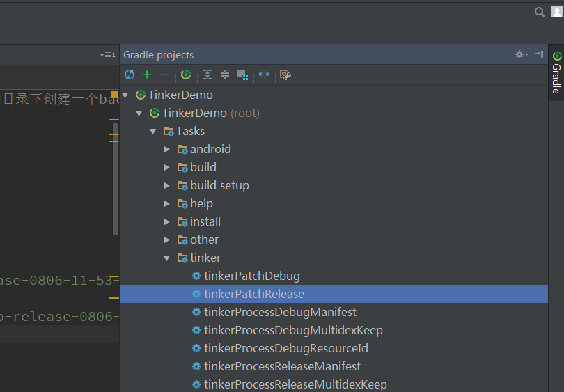This screenshot has width=564, height=392.
Task: Collapse the Tasks folder
Action: (x=153, y=132)
